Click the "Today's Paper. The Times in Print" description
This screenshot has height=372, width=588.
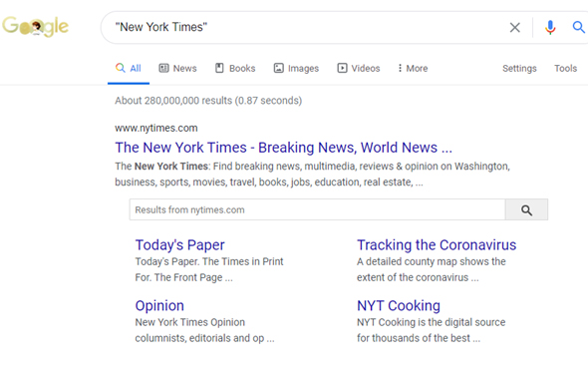209,261
